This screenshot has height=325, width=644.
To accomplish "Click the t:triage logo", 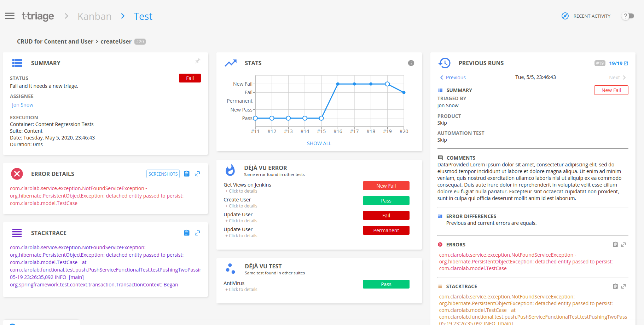I will [38, 16].
